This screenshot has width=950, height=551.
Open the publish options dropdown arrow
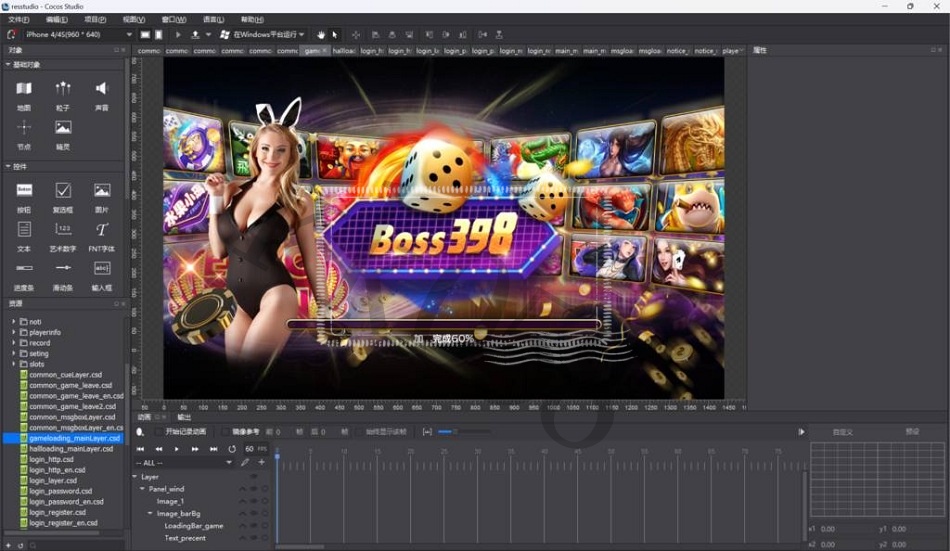208,35
